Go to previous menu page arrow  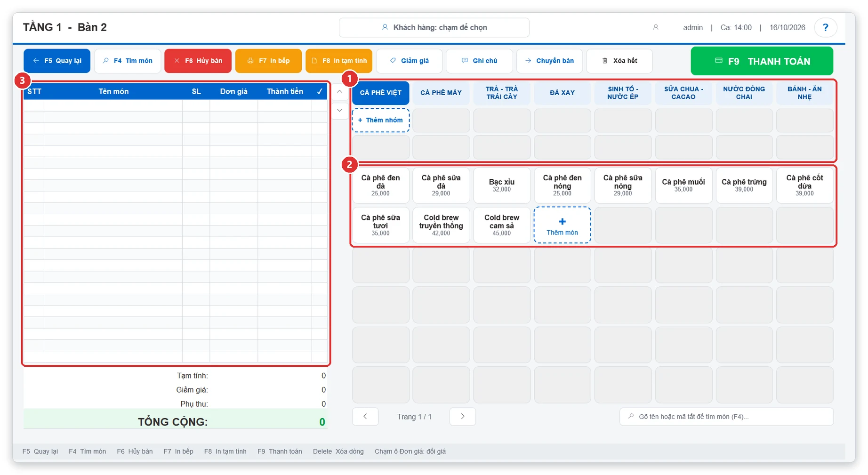365,416
